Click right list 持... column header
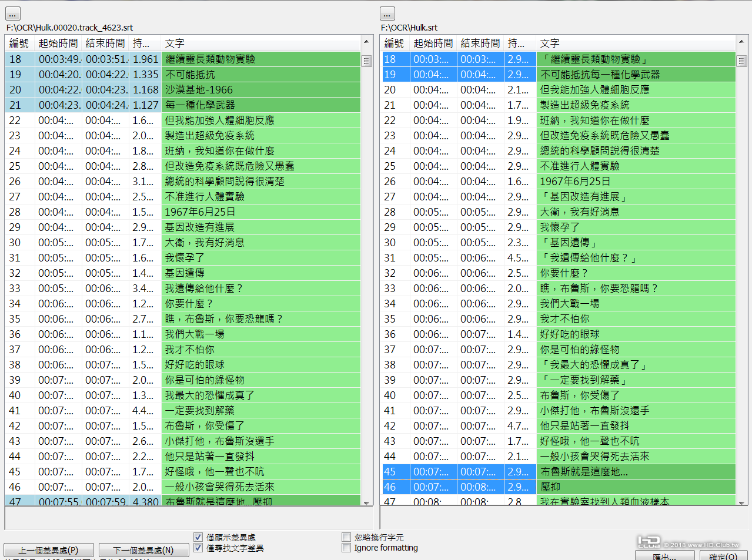The image size is (752, 560). click(x=520, y=43)
